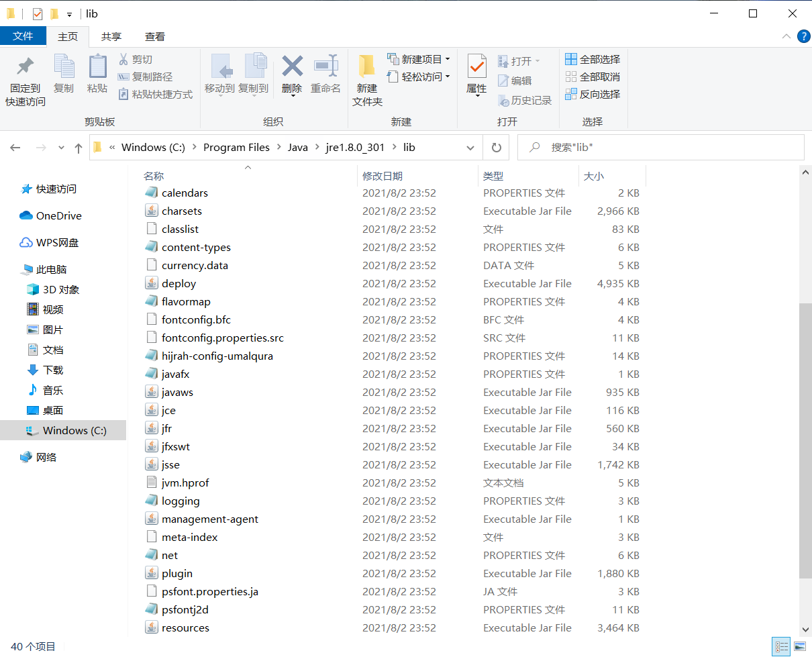812x657 pixels.
Task: Switch to the View (查看) tab
Action: pyautogui.click(x=155, y=36)
